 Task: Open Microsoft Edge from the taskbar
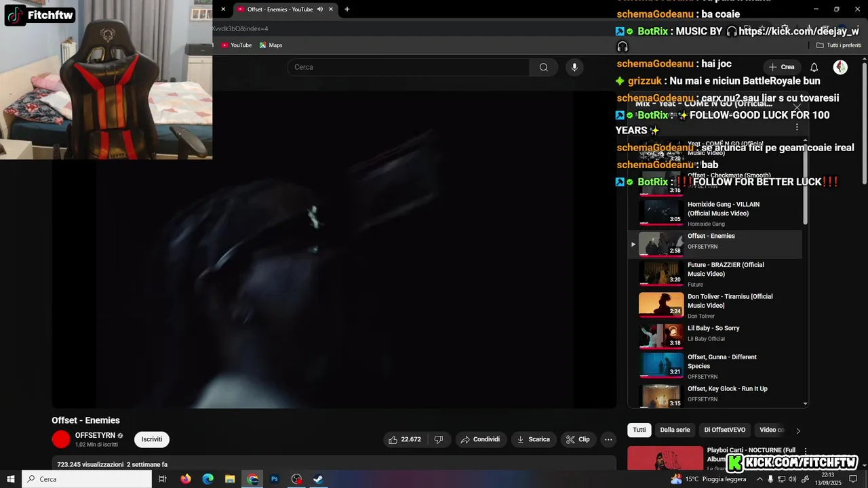208,479
